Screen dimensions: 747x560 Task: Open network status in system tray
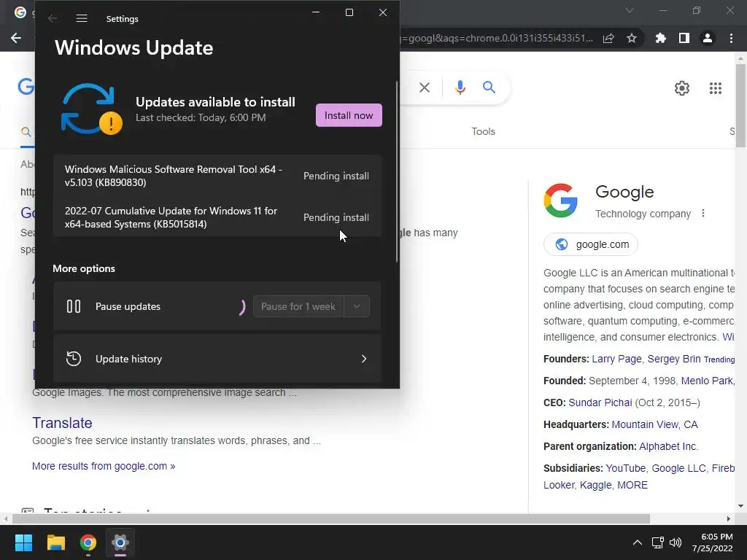coord(658,542)
